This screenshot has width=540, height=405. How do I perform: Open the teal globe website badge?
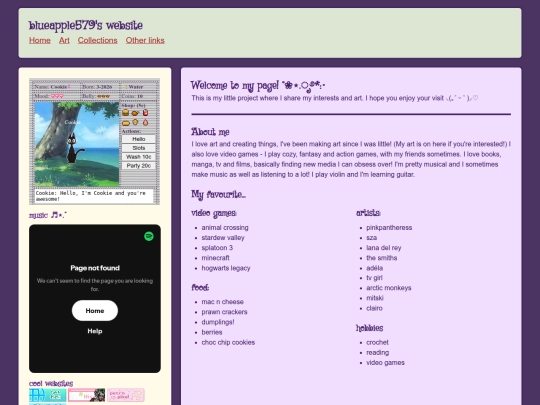point(48,395)
